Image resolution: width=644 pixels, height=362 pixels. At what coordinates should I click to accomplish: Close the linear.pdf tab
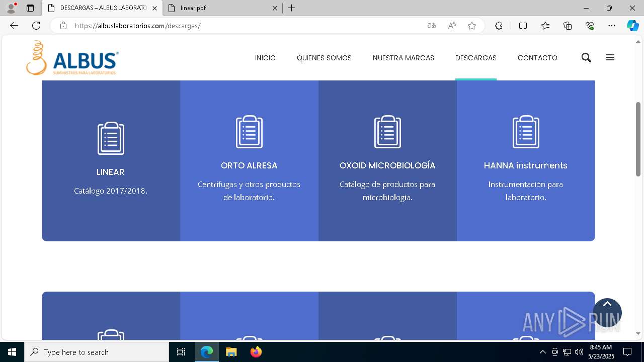click(275, 8)
